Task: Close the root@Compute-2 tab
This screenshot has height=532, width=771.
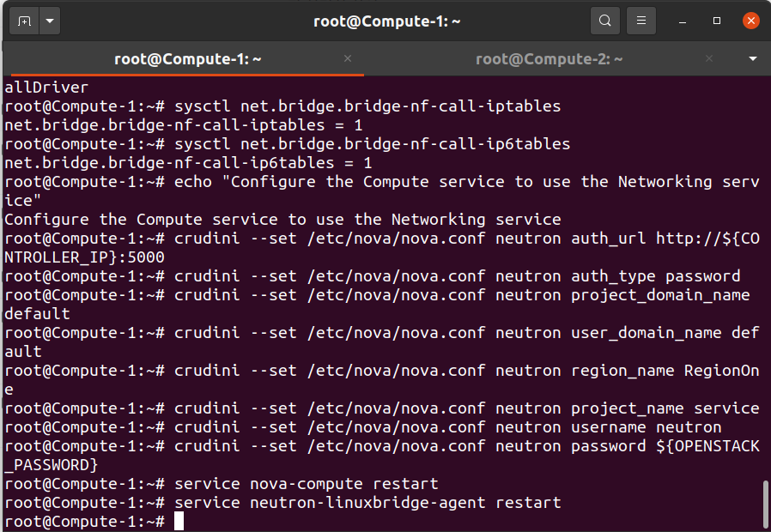Action: pos(709,58)
